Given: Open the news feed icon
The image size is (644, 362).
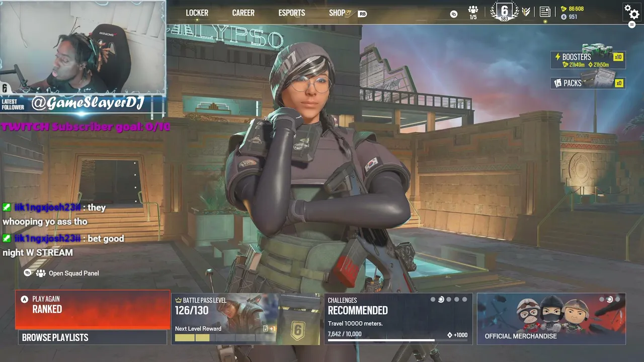Looking at the screenshot, I should pyautogui.click(x=544, y=12).
